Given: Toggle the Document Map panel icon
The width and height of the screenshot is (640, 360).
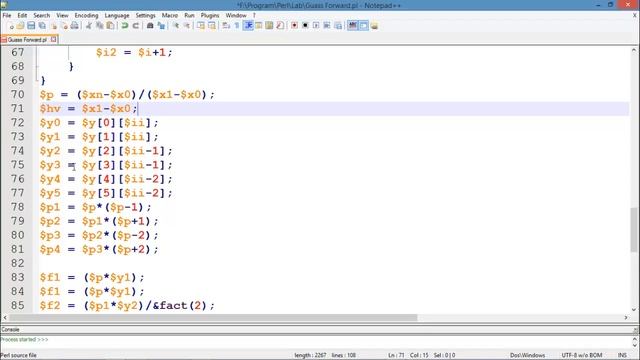Looking at the screenshot, I should click(269, 26).
